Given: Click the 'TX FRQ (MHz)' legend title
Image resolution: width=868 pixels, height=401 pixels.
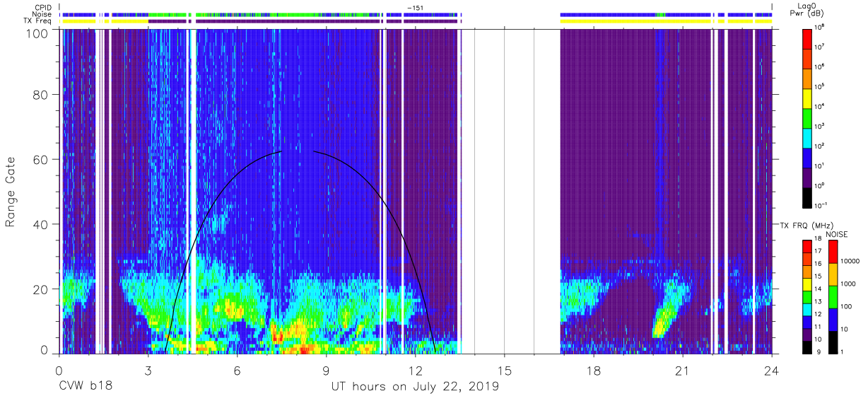Looking at the screenshot, I should [x=805, y=225].
